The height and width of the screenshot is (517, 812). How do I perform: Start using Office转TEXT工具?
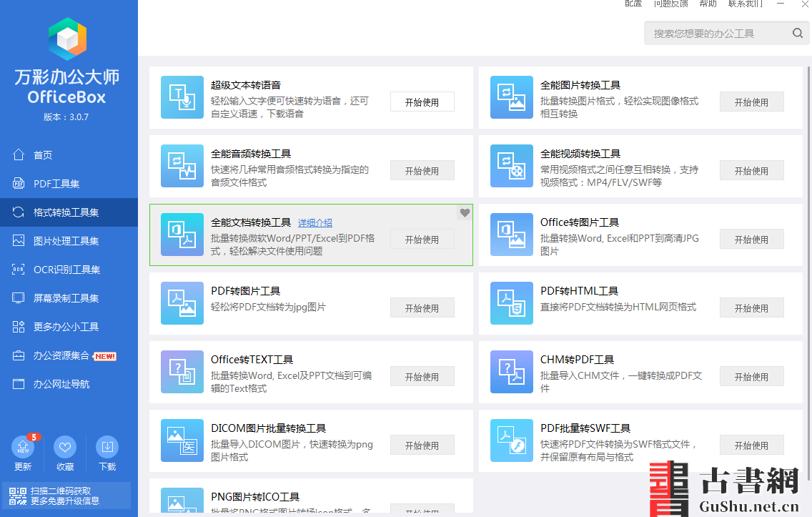[422, 377]
